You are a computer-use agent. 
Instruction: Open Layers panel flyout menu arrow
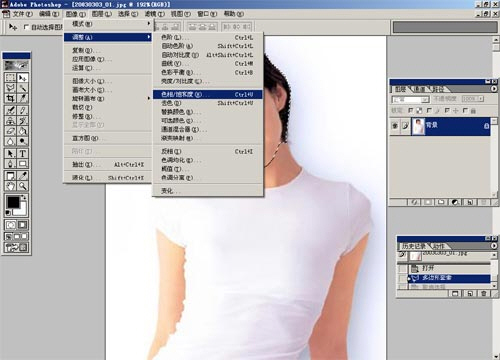coord(494,89)
